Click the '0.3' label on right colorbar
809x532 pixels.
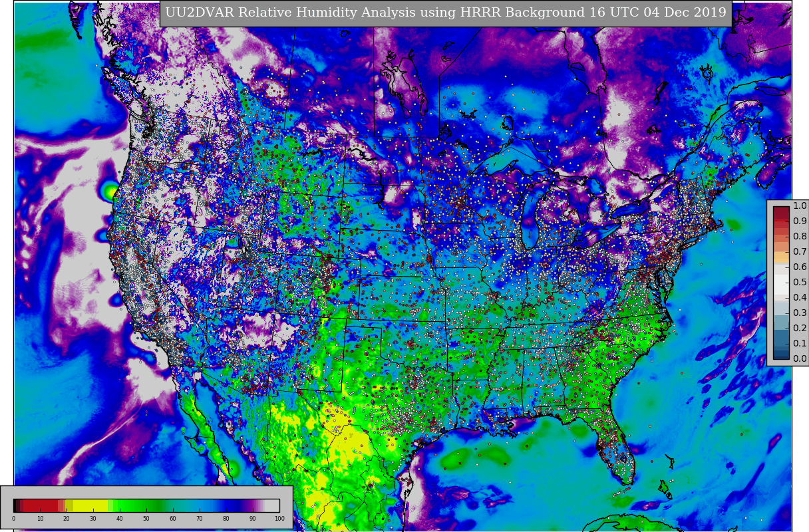coord(800,313)
